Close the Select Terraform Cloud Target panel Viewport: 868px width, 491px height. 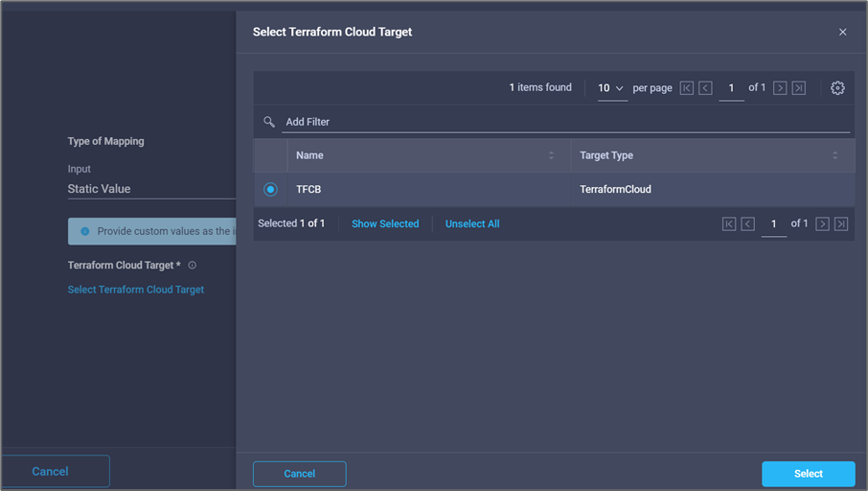tap(843, 33)
